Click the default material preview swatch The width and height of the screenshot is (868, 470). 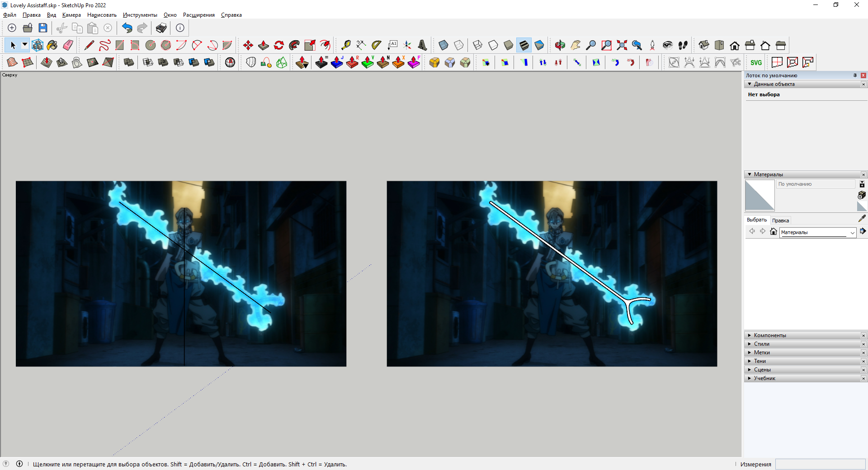pos(759,195)
